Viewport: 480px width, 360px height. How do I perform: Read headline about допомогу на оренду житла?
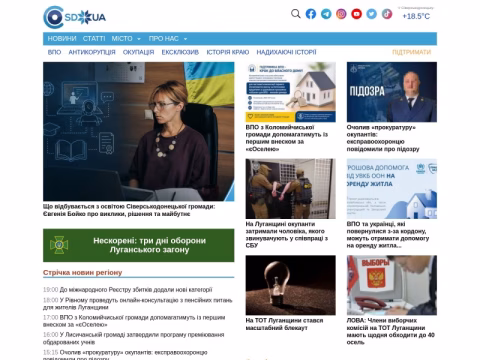[388, 235]
